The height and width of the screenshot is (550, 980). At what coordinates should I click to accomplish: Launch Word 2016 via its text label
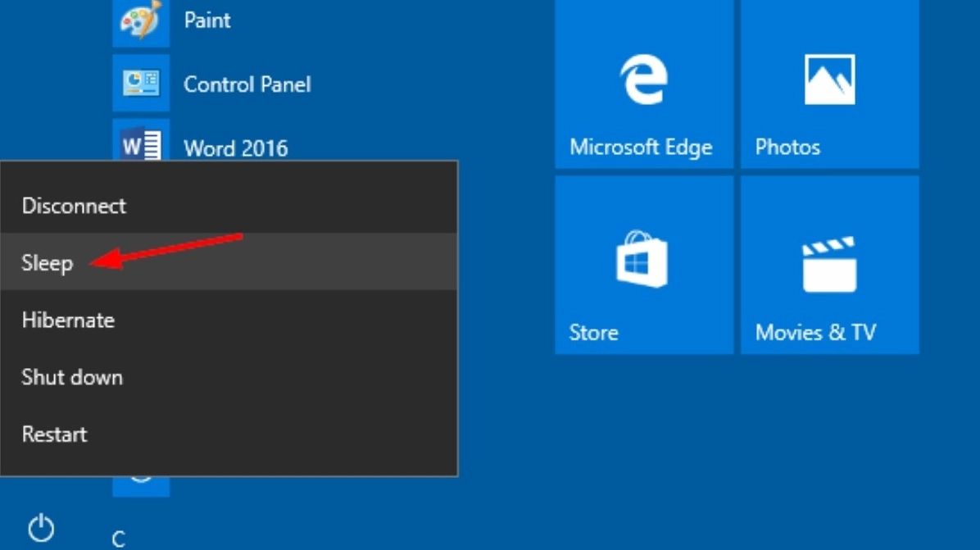tap(235, 148)
